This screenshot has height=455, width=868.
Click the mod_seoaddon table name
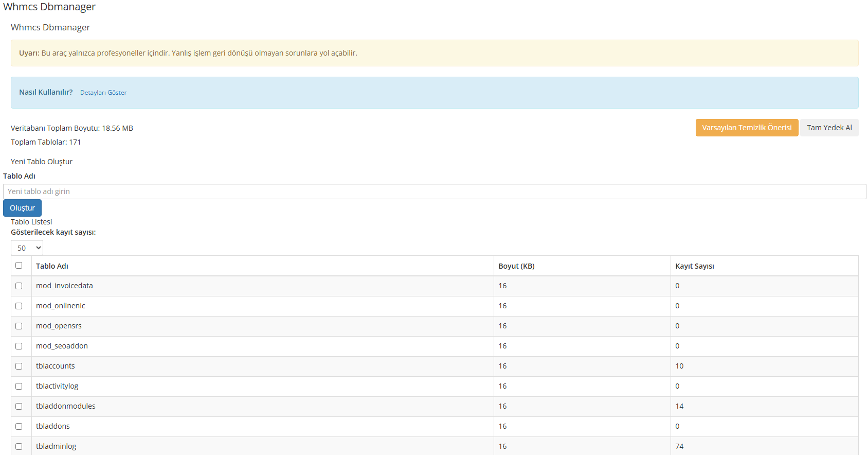pyautogui.click(x=62, y=346)
